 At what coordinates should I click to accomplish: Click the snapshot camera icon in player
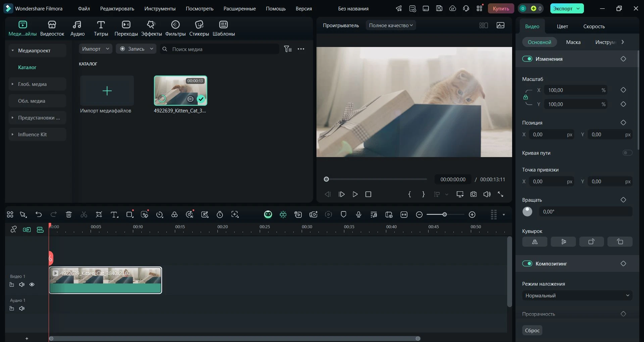[x=473, y=194]
